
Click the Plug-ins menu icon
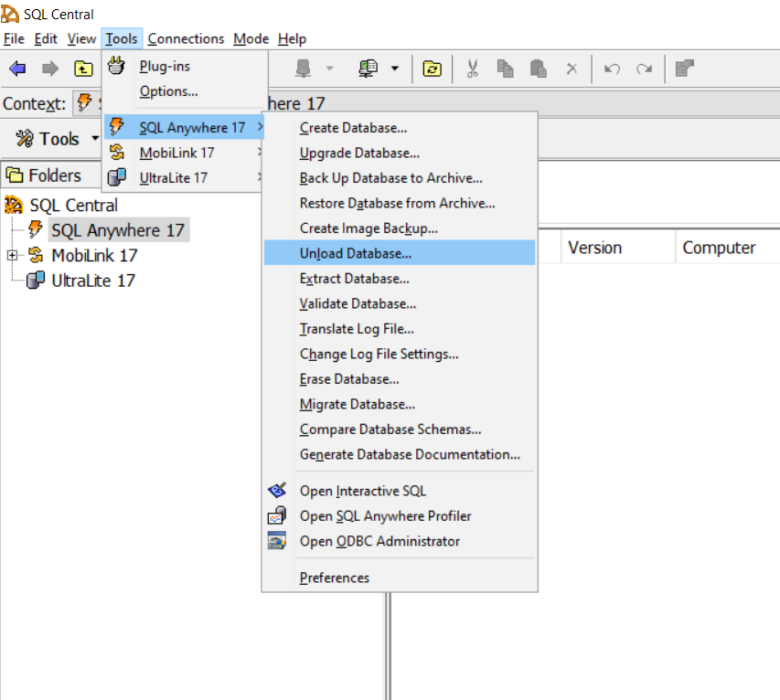pos(116,66)
